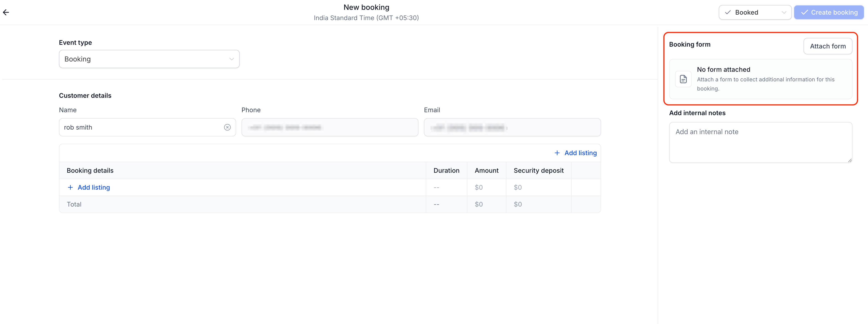Click the Email input field
868x324 pixels.
tap(512, 127)
